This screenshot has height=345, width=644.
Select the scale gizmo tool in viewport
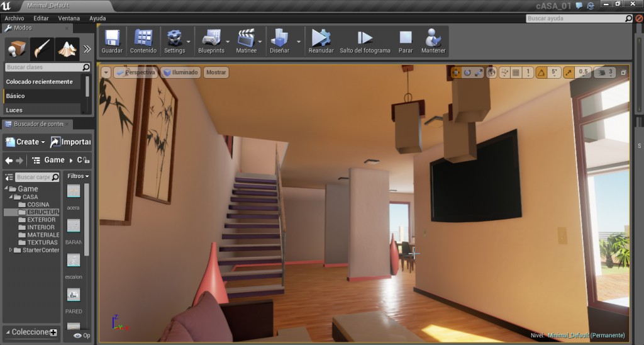[x=479, y=73]
